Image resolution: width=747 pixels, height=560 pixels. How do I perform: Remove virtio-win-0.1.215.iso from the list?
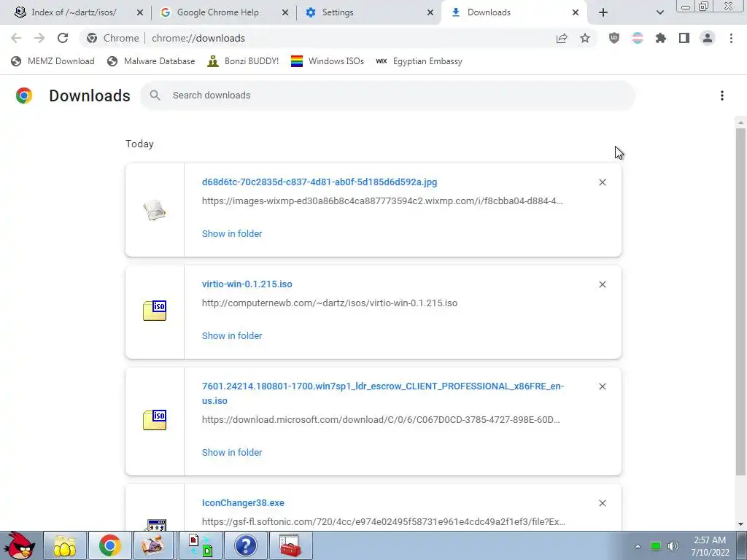pyautogui.click(x=602, y=284)
